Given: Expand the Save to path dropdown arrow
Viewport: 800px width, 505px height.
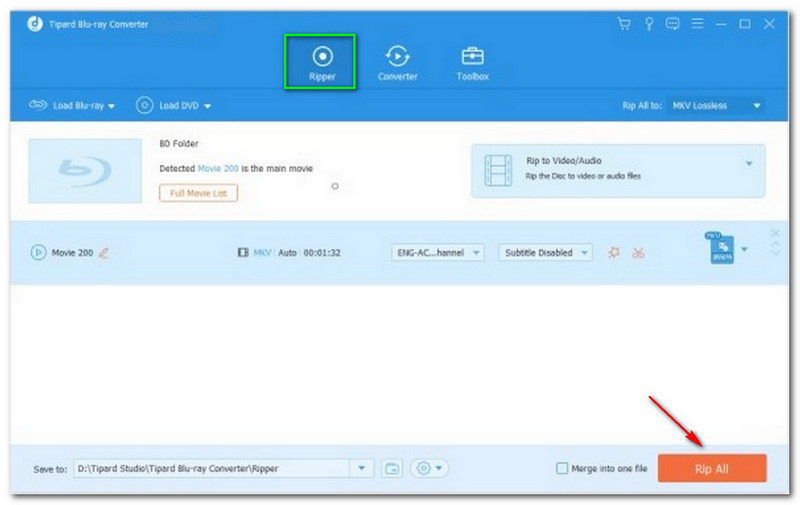Looking at the screenshot, I should click(x=361, y=468).
